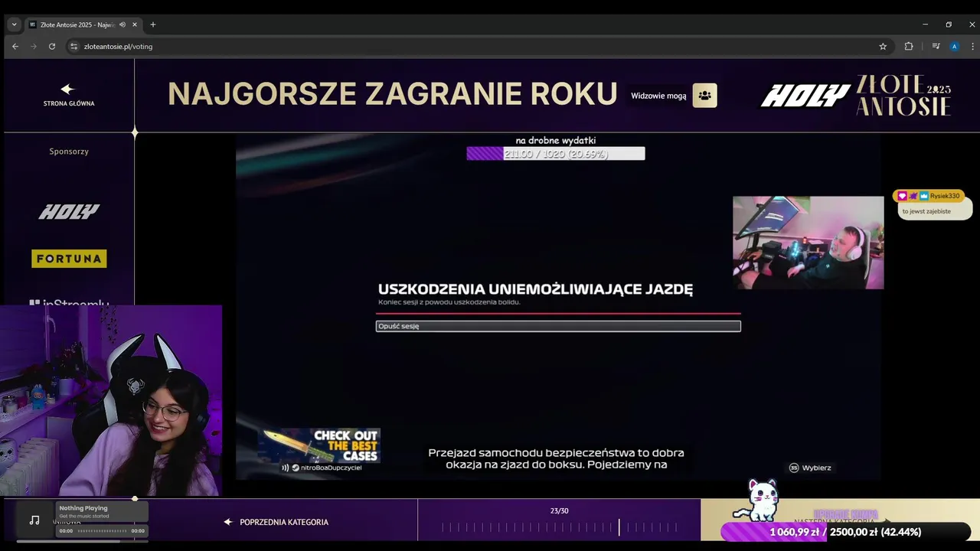Go to Poprzednia Kategoria

(276, 522)
